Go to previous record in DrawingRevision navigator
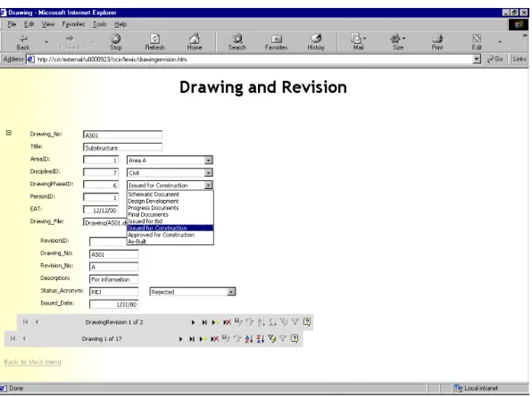Viewport: 532px width, 397px height. (x=37, y=322)
